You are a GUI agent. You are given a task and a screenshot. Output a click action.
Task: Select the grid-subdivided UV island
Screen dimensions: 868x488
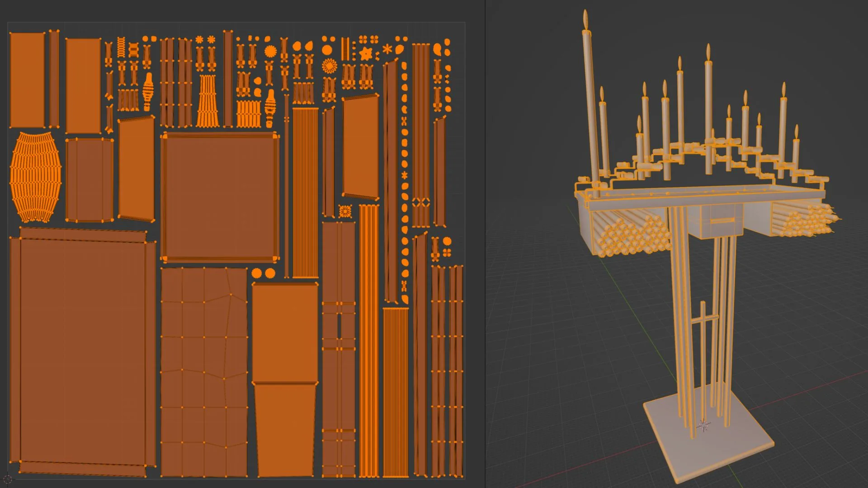tap(204, 371)
